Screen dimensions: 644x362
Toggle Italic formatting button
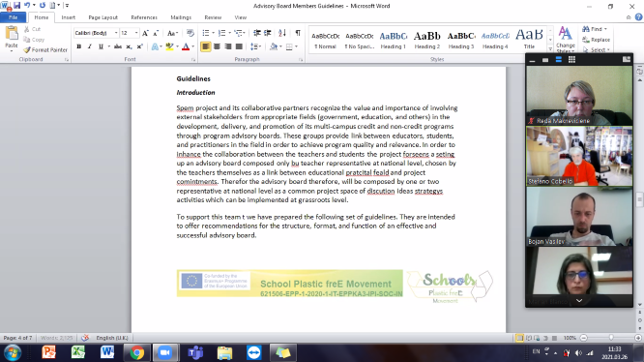click(90, 46)
